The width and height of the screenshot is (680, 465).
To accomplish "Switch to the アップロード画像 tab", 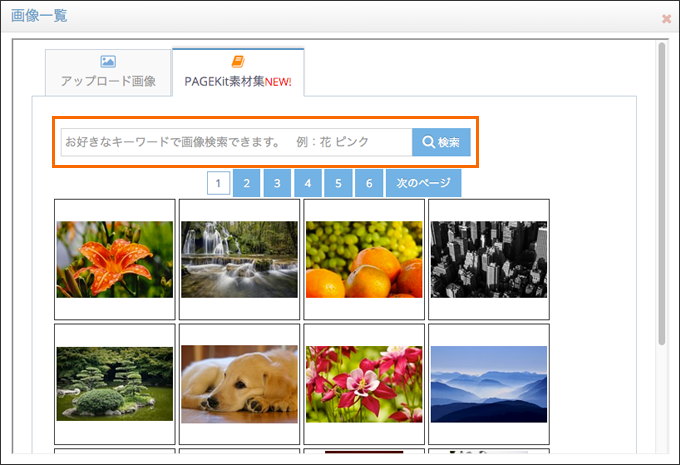I will pyautogui.click(x=108, y=72).
